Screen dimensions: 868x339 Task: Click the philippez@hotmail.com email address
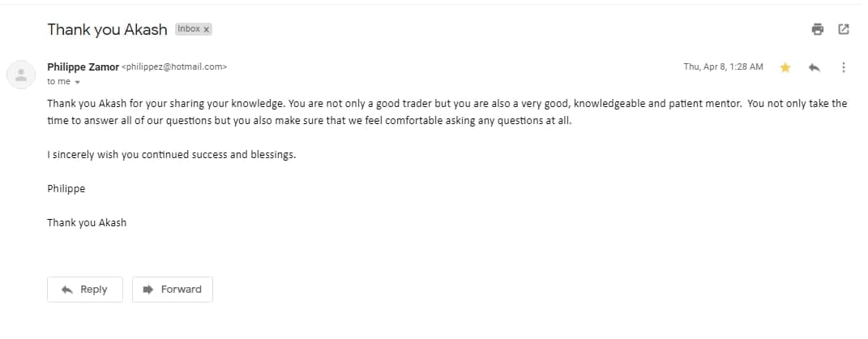174,67
